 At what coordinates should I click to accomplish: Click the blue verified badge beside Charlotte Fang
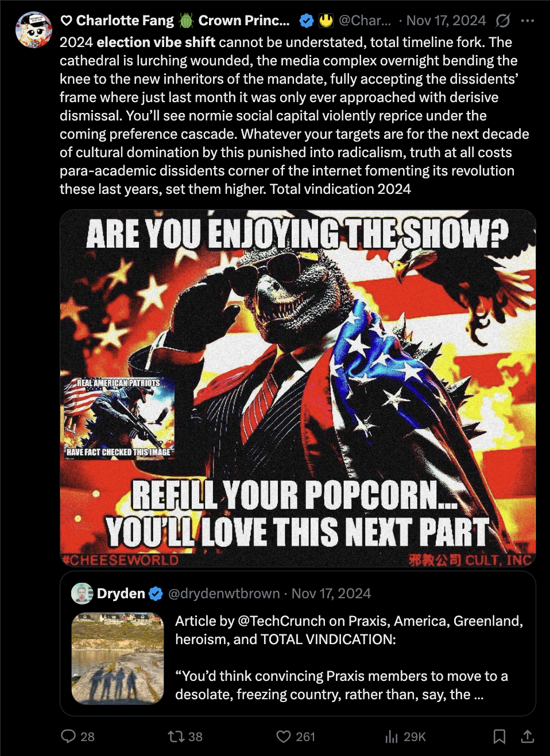[x=307, y=21]
